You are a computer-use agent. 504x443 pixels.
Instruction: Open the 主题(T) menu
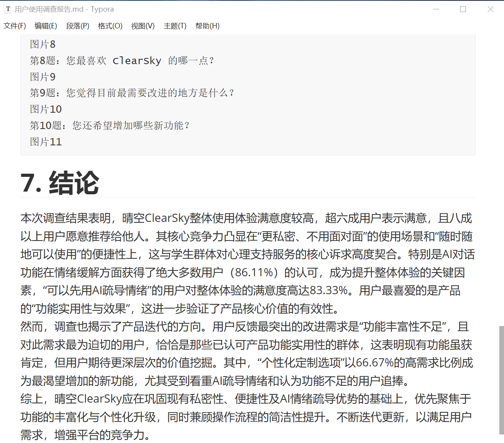pyautogui.click(x=175, y=26)
